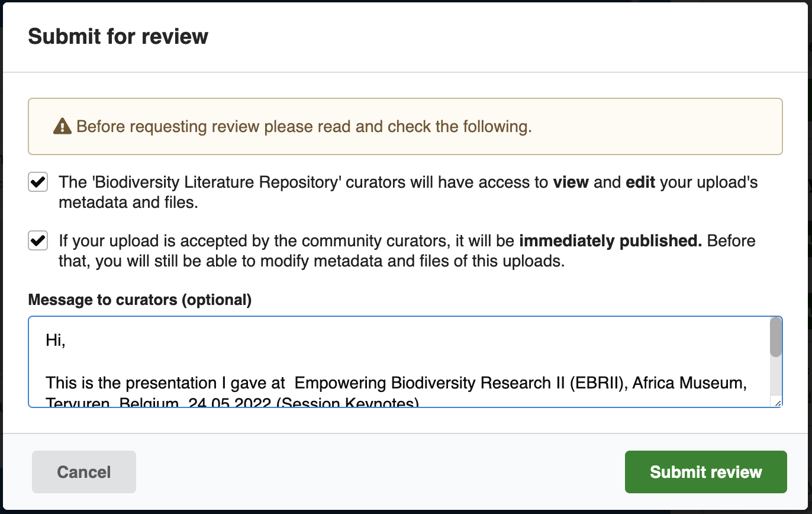Click 'Empowering Biodiversity Research II (EBRII)' text in message

tap(461, 383)
